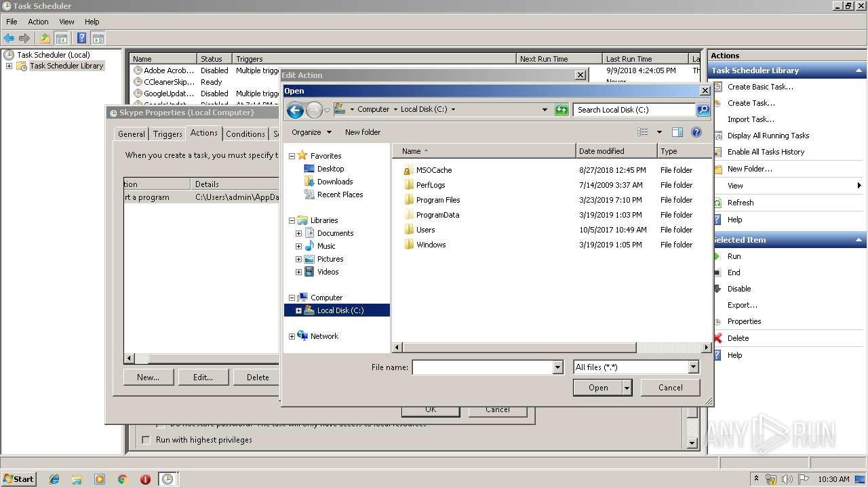Toggle the preview pane icon

[677, 132]
